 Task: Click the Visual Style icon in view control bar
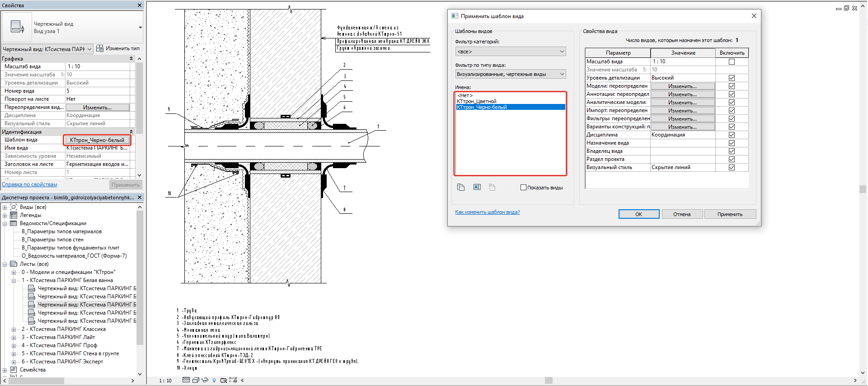point(196,380)
